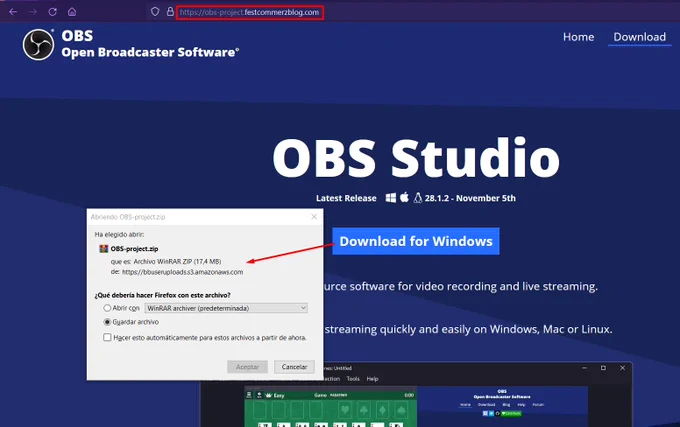Click the WinRAR icon beside OBS-project.zip

tap(104, 248)
